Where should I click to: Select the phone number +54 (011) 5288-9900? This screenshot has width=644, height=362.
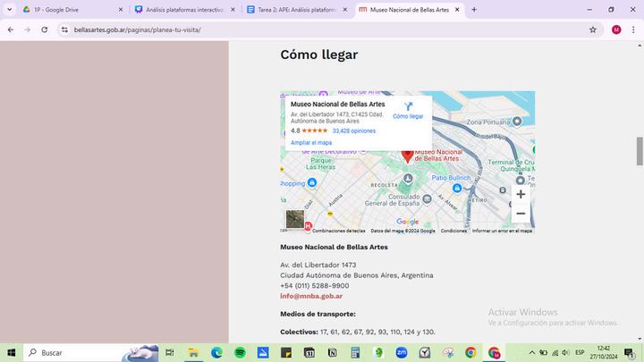[315, 286]
